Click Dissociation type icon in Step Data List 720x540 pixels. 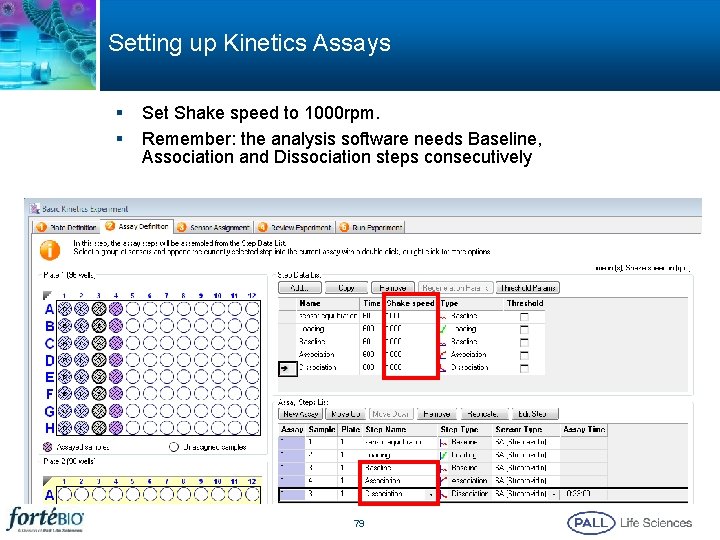[444, 367]
